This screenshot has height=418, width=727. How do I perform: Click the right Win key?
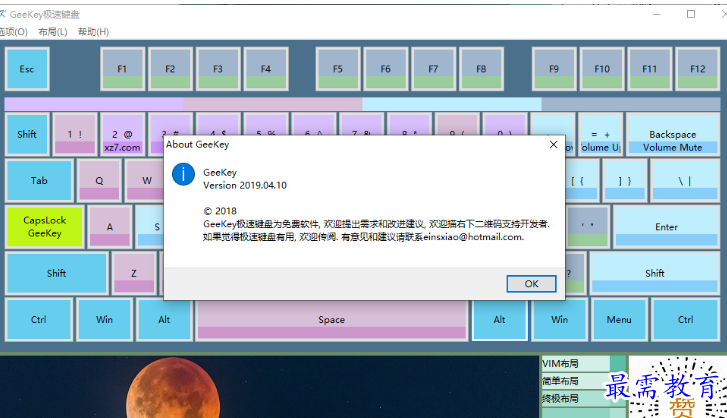(560, 320)
